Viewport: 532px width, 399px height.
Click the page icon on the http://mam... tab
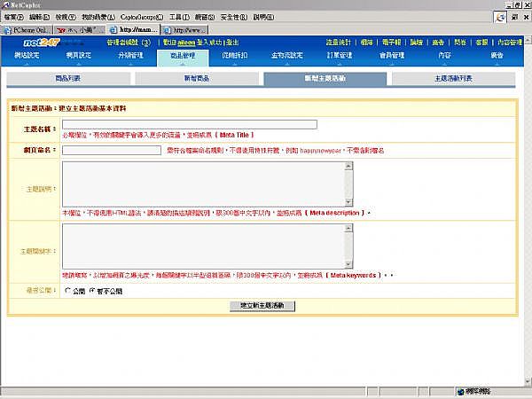point(113,30)
